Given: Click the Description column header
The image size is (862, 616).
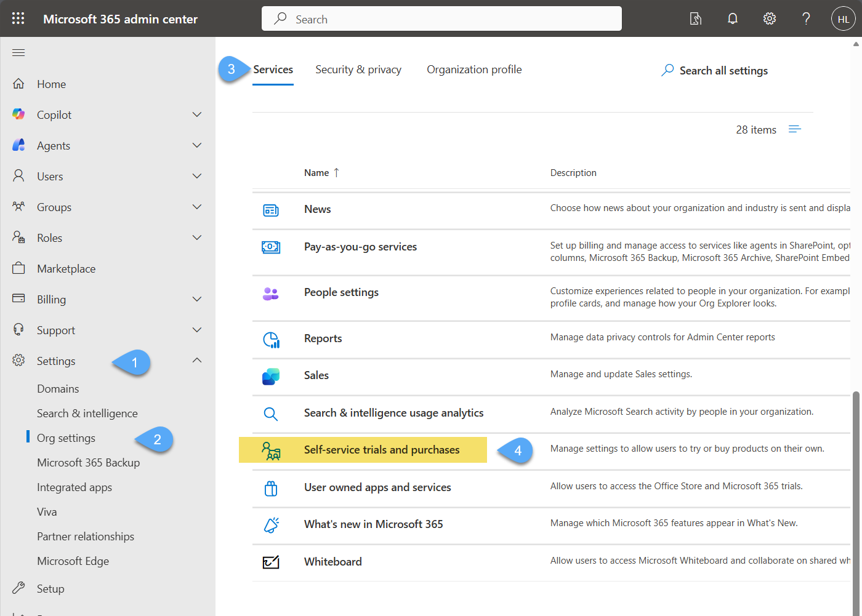Looking at the screenshot, I should [x=573, y=173].
